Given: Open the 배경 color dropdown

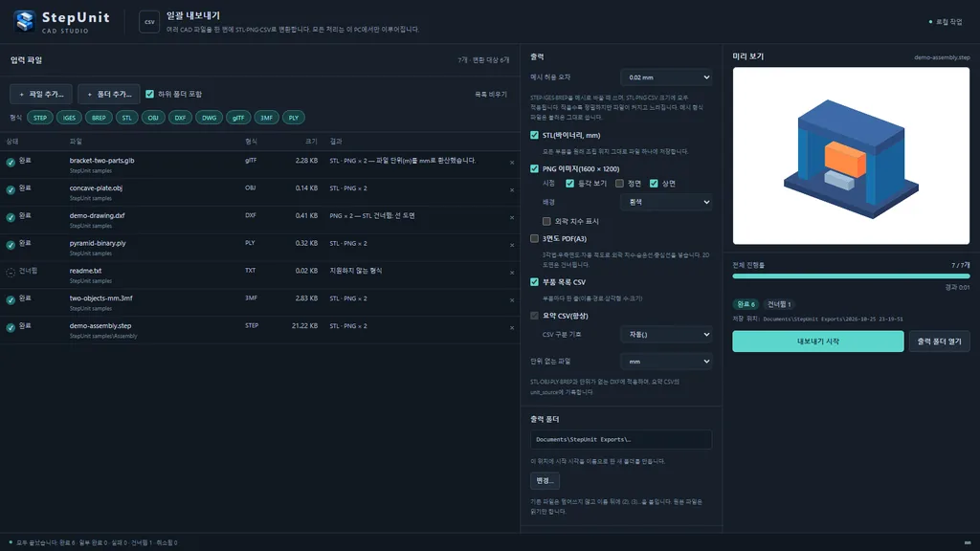Looking at the screenshot, I should point(666,203).
